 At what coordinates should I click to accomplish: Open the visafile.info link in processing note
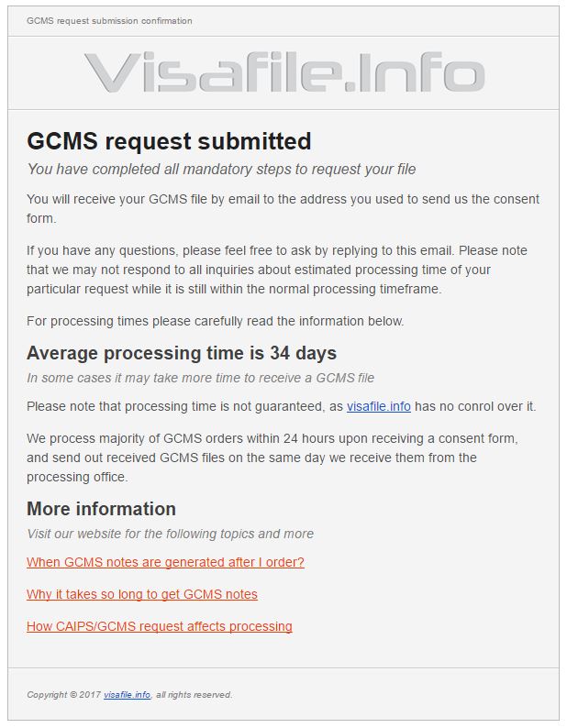pyautogui.click(x=378, y=407)
